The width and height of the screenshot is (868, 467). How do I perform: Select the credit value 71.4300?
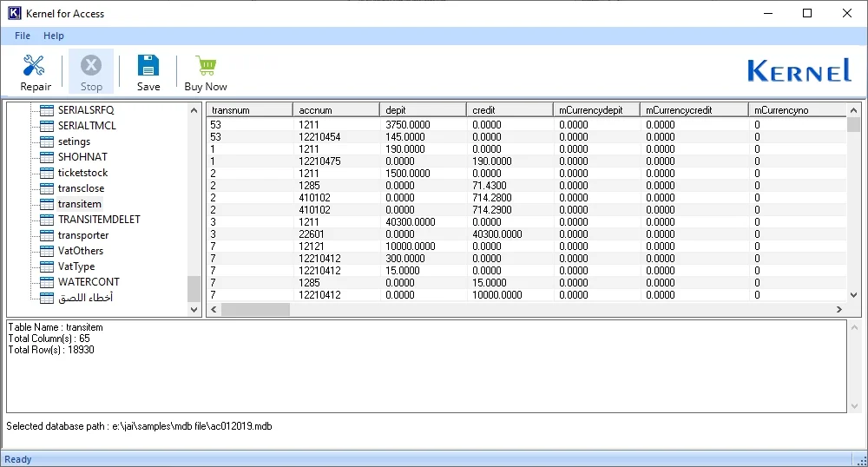tap(489, 186)
